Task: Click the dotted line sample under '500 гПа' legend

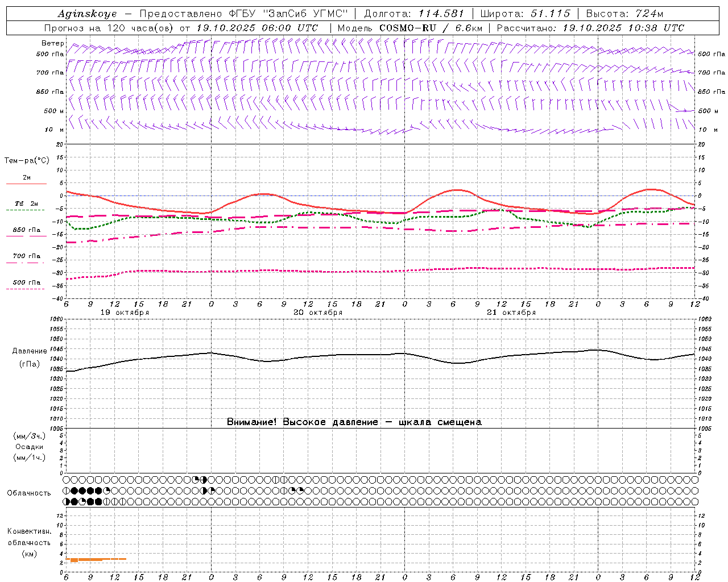Action: (x=25, y=289)
